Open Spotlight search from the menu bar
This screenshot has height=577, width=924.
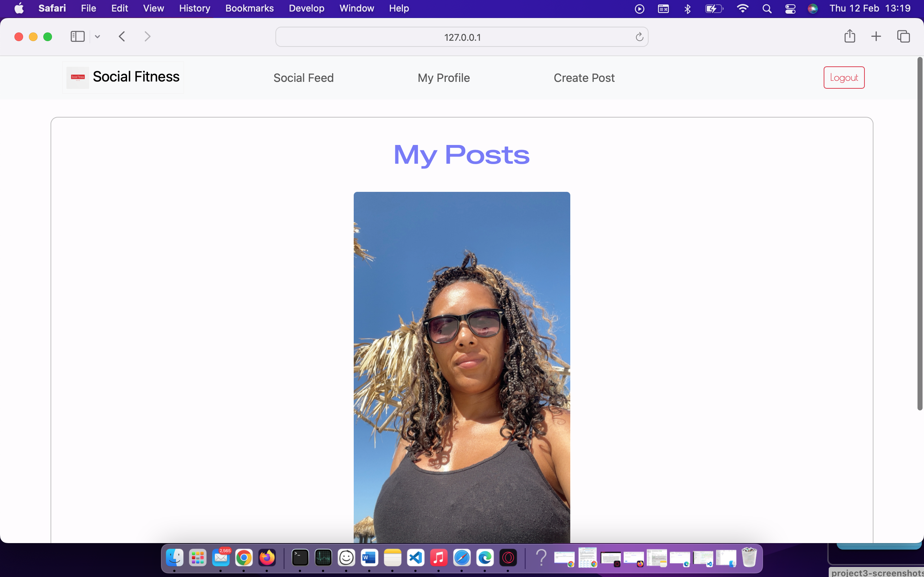click(x=767, y=8)
